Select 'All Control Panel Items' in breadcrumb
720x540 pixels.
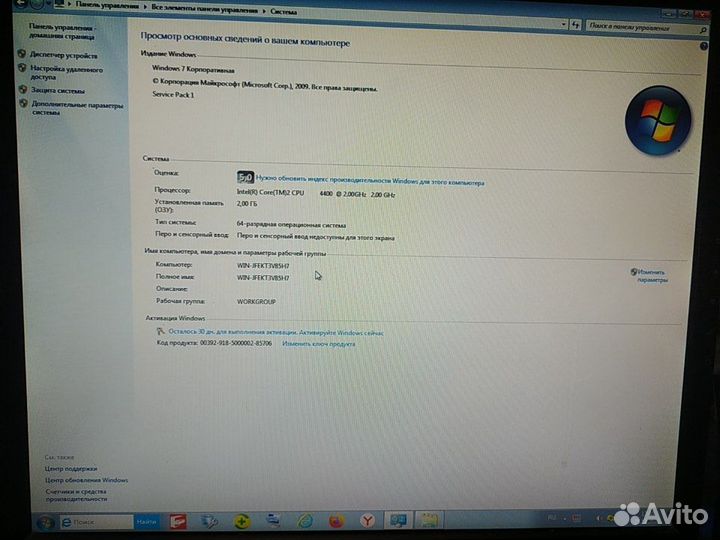click(208, 10)
